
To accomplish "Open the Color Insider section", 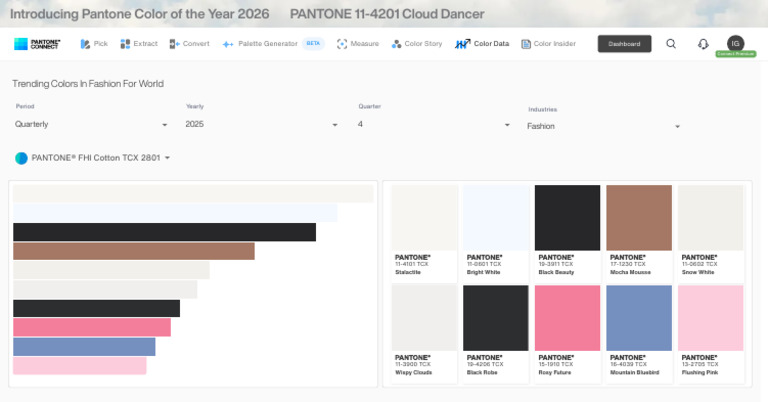I will point(549,44).
